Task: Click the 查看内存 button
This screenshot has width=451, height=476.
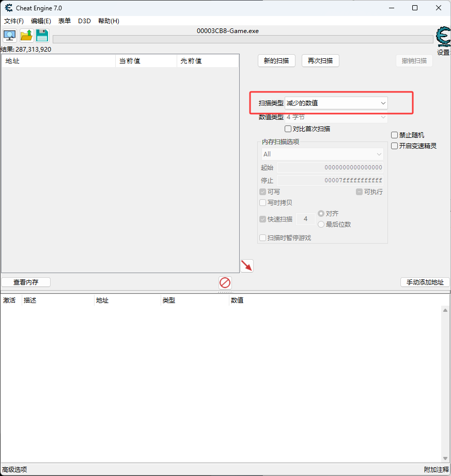Action: (26, 282)
